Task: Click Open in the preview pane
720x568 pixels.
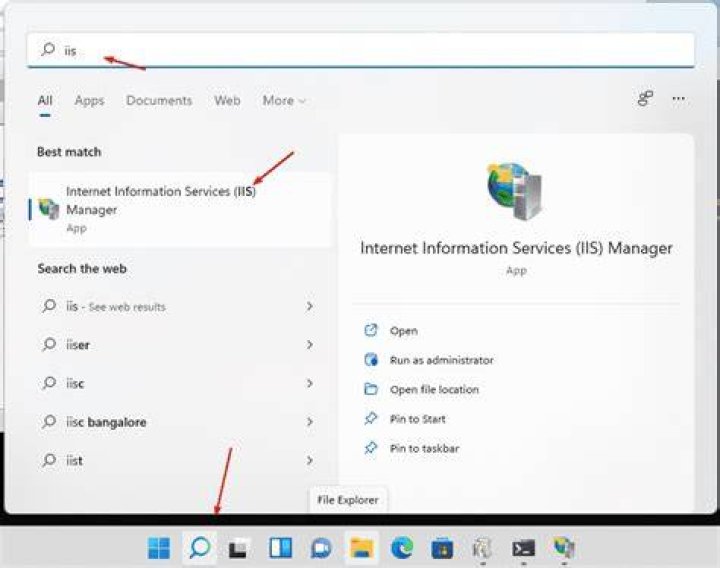Action: click(x=404, y=331)
